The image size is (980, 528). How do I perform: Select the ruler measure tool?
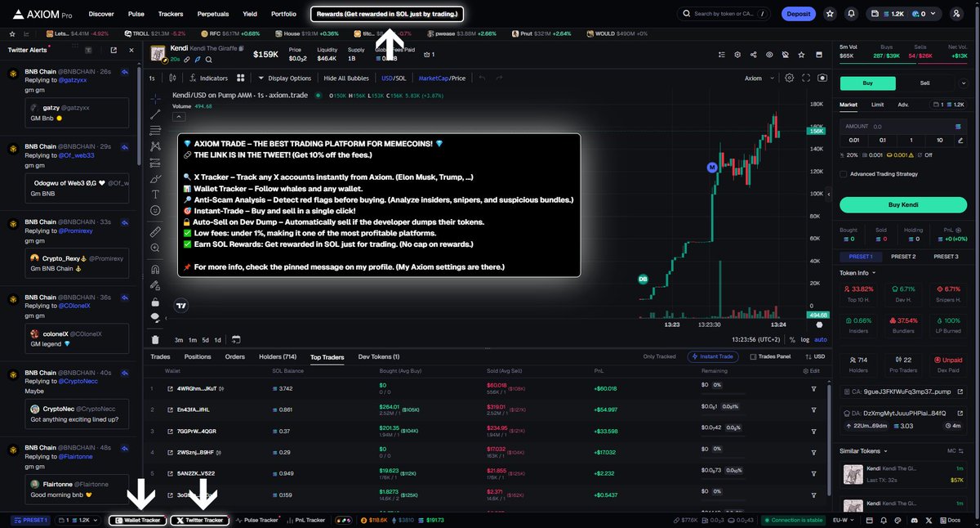pos(155,232)
